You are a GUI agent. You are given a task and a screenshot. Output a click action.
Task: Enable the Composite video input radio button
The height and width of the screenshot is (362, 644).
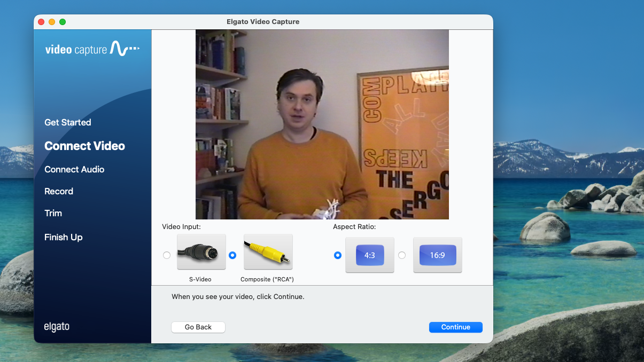point(232,255)
